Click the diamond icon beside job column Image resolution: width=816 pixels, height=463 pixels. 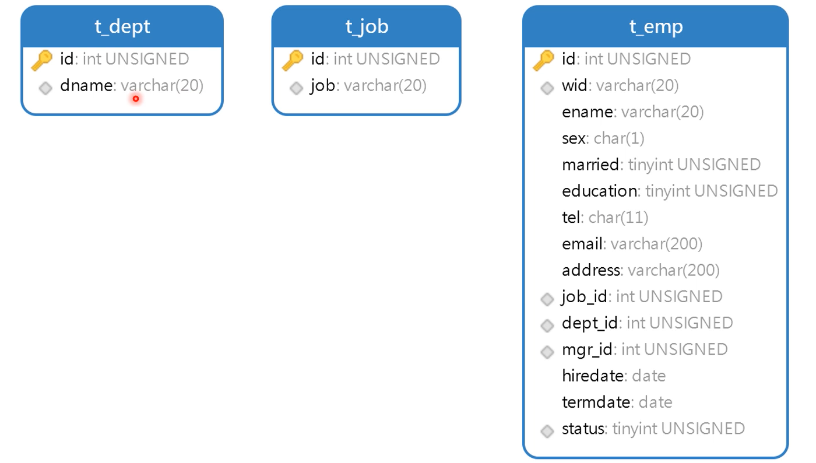click(296, 88)
